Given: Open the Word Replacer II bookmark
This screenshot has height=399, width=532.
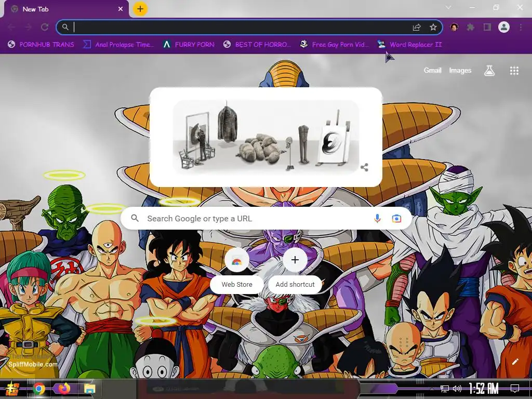Looking at the screenshot, I should pyautogui.click(x=409, y=45).
